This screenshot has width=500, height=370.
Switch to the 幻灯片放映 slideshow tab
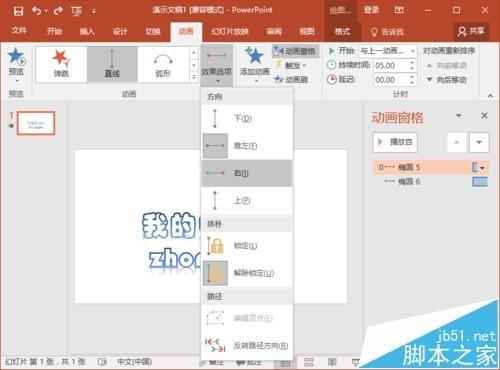pyautogui.click(x=230, y=31)
